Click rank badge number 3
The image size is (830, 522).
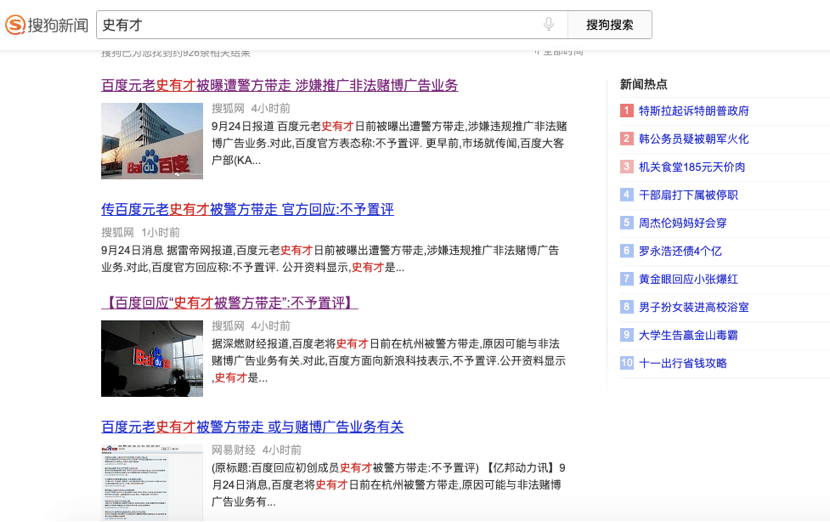point(626,166)
